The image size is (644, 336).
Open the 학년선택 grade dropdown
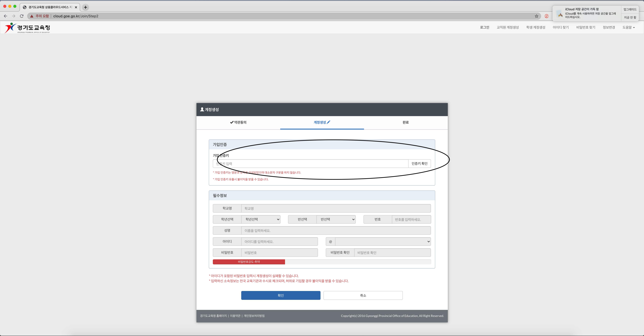(261, 219)
